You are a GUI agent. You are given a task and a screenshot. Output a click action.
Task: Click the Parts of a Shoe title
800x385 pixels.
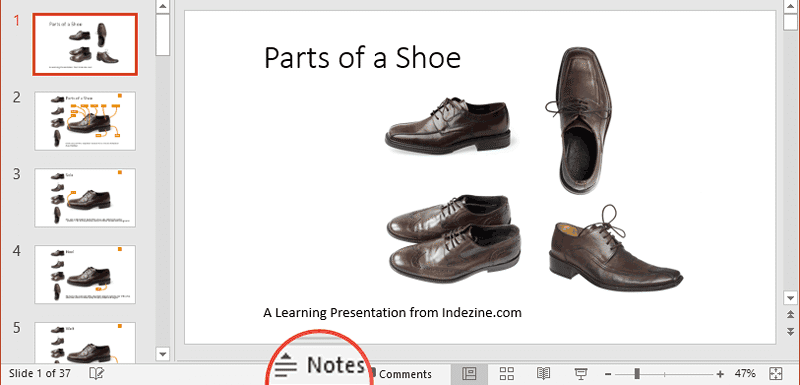click(x=362, y=57)
